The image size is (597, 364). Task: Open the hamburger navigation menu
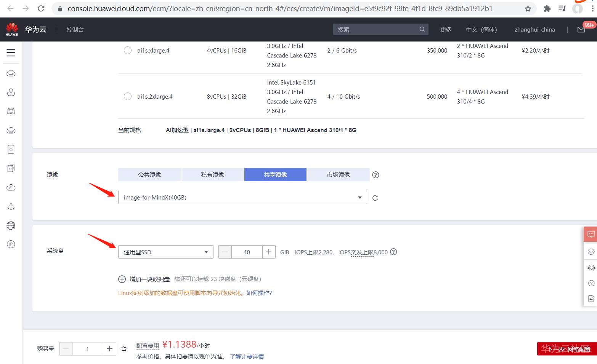pyautogui.click(x=11, y=53)
